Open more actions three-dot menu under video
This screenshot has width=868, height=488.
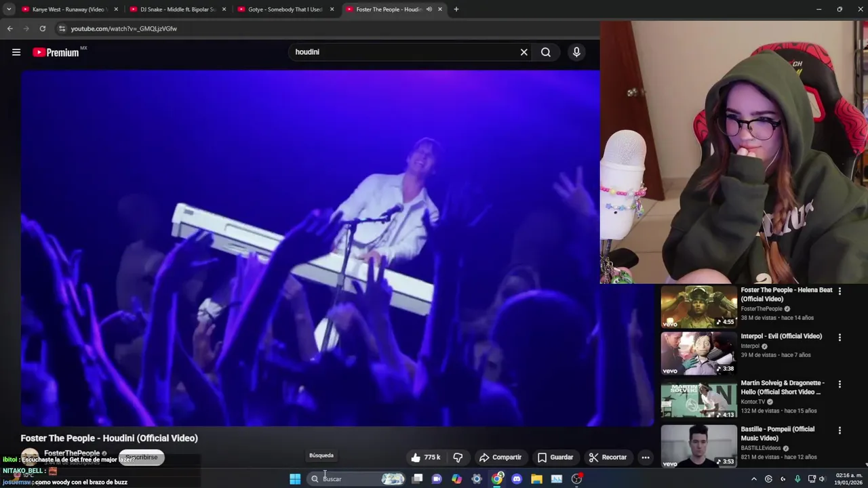646,457
